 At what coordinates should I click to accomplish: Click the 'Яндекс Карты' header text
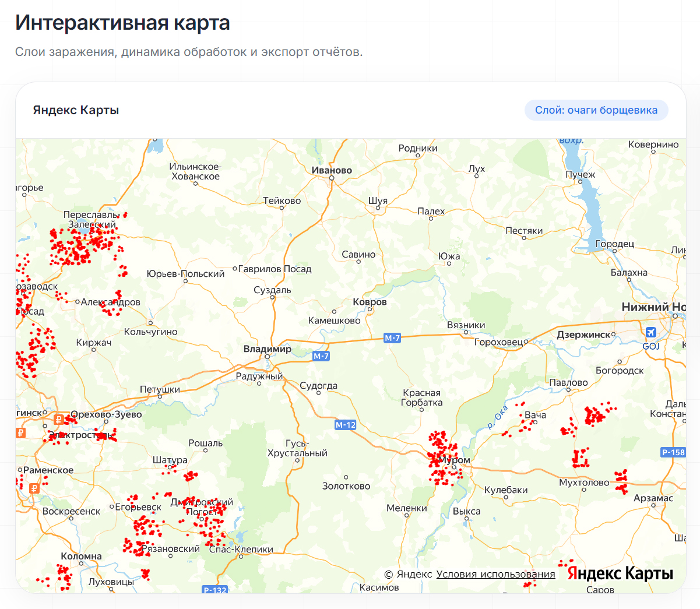[76, 110]
